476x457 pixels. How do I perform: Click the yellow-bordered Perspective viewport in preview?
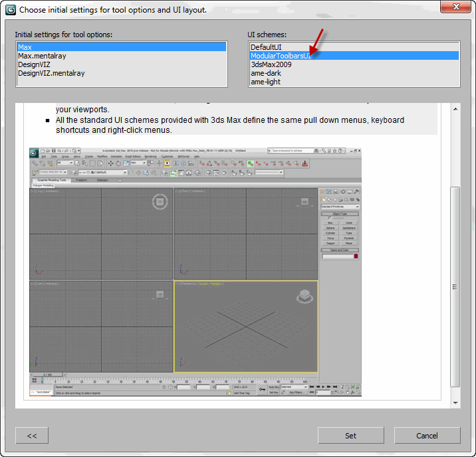click(246, 326)
